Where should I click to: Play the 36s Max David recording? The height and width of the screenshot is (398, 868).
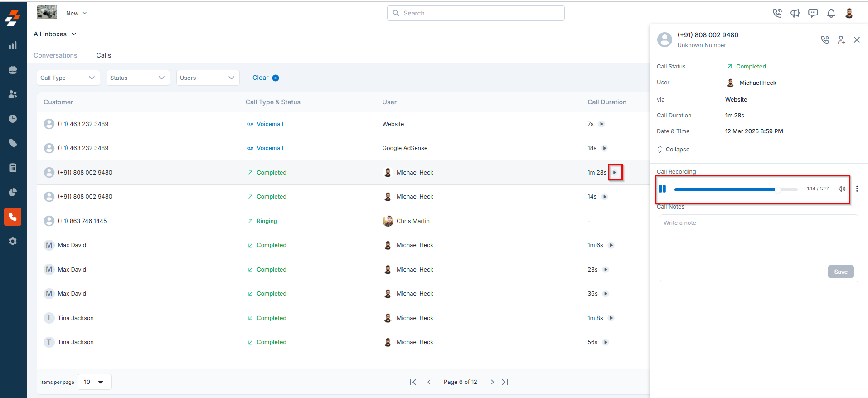(606, 294)
